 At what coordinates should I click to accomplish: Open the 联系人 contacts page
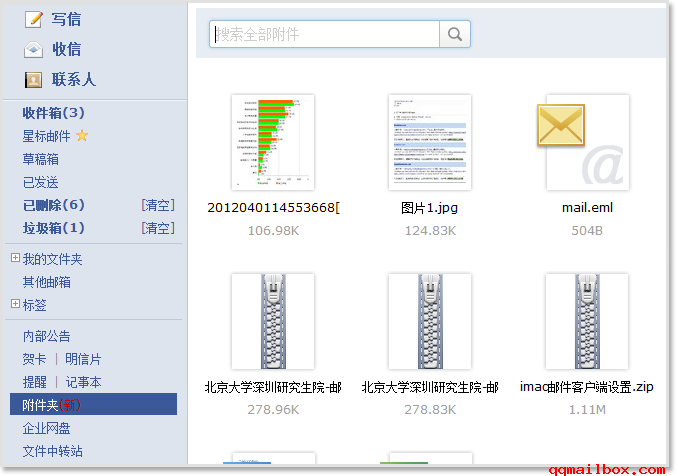[x=74, y=80]
